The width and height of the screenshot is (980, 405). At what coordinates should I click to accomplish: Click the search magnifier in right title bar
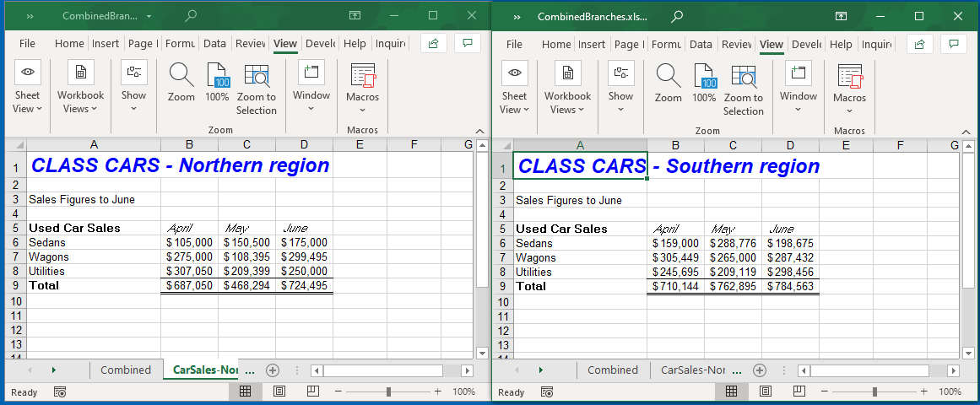(677, 16)
